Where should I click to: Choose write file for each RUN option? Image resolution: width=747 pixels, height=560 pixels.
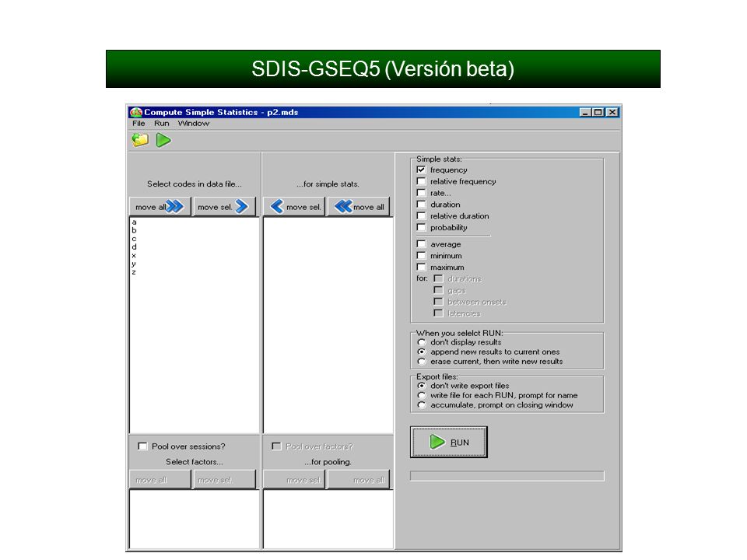click(421, 395)
